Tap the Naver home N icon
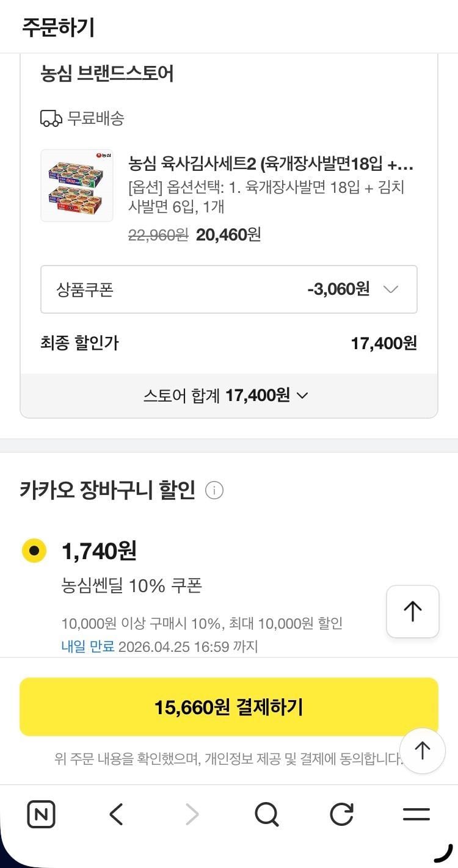This screenshot has height=868, width=458. tap(41, 814)
